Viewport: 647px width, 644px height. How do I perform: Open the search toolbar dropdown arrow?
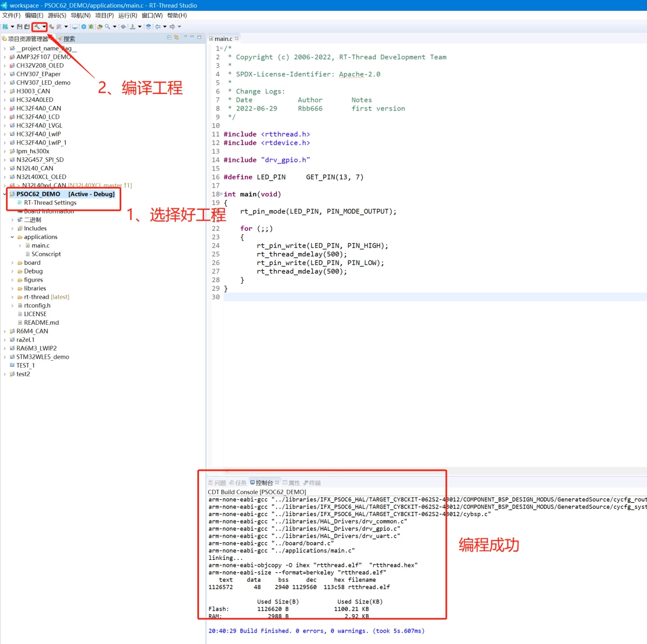tap(114, 26)
